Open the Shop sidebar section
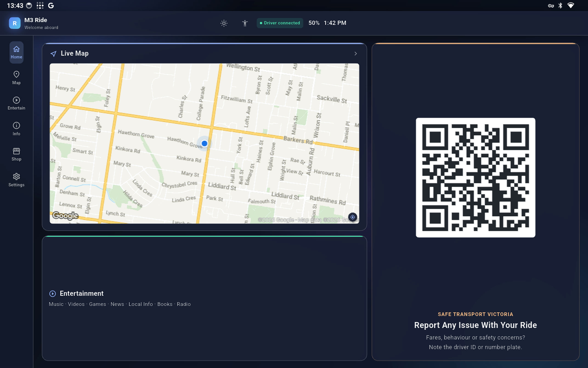Viewport: 588px width, 368px height. point(16,154)
